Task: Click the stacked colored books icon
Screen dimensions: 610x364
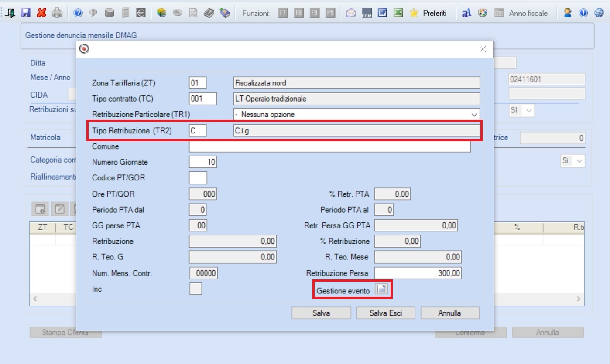Action: 162,13
